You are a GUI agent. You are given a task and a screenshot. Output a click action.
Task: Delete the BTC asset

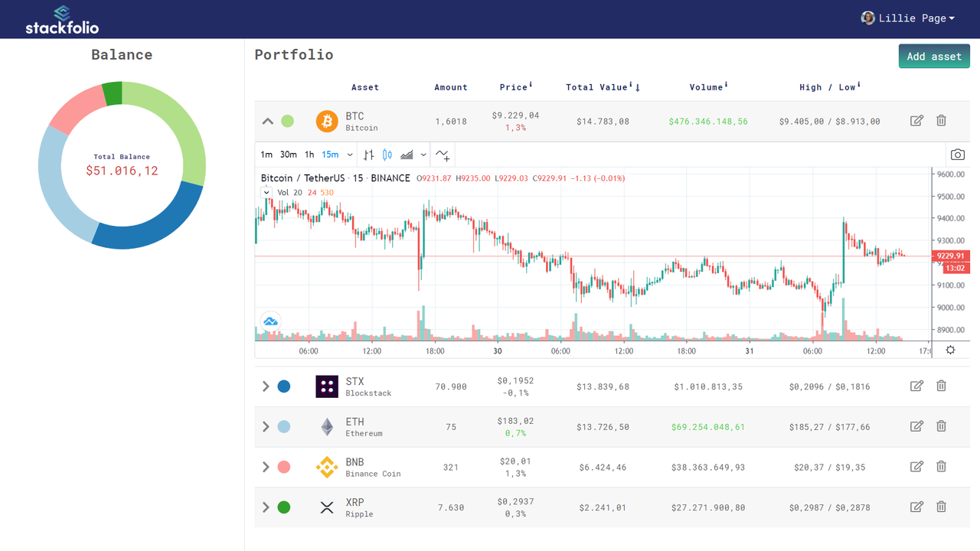click(941, 121)
